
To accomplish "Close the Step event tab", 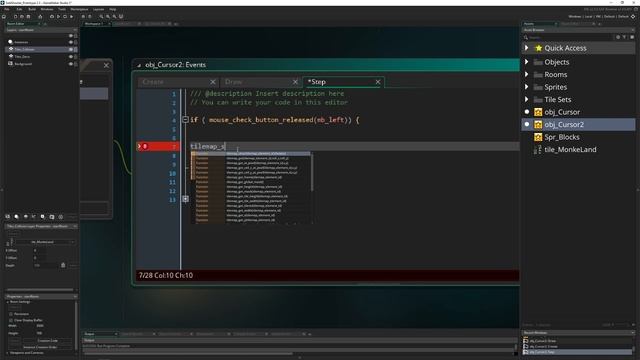I will 378,82.
